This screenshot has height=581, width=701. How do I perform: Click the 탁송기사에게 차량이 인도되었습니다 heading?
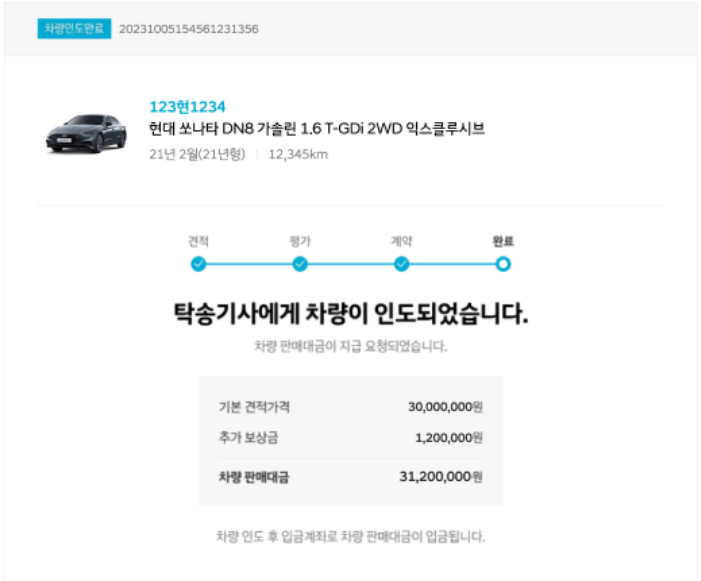pos(351,313)
